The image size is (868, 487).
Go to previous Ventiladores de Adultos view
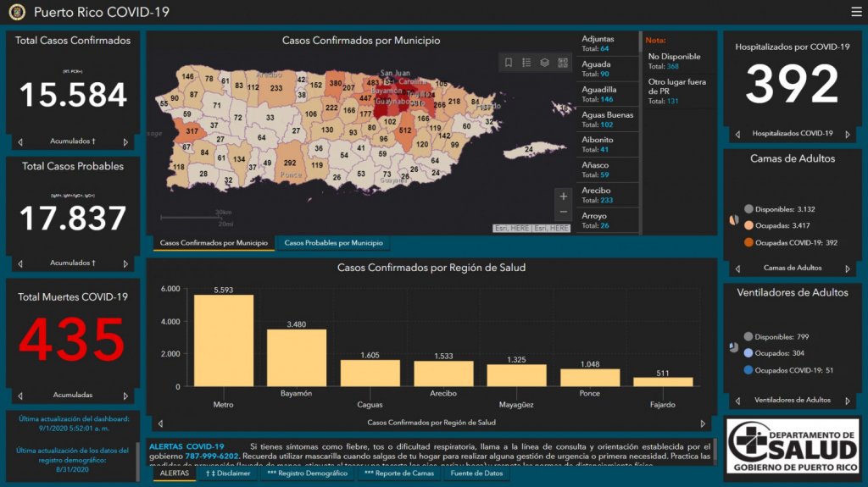[x=736, y=401]
